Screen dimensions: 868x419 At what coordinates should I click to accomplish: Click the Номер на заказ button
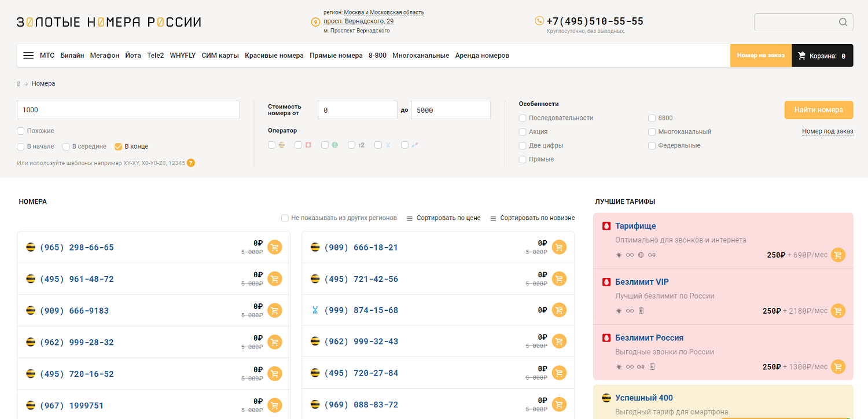[761, 56]
